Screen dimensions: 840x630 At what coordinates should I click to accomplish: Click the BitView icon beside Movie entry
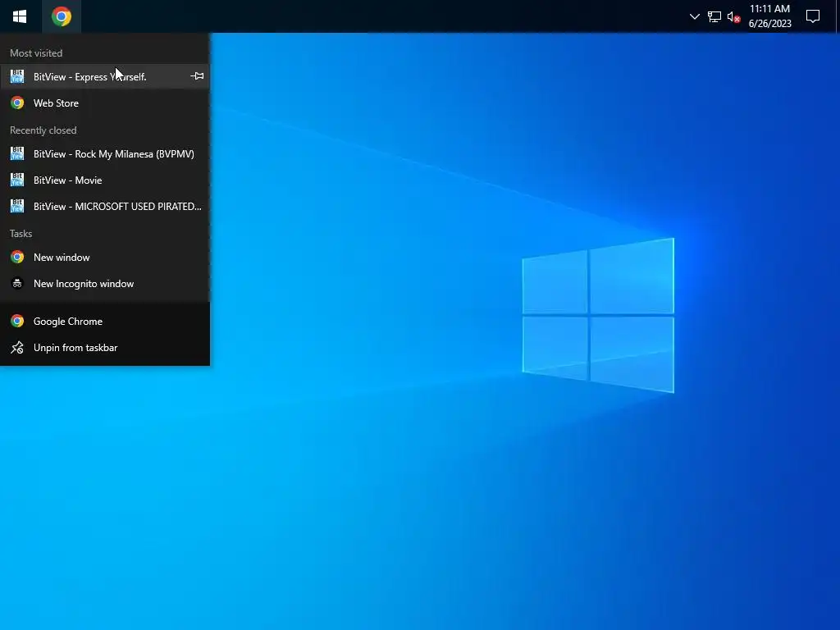coord(17,180)
